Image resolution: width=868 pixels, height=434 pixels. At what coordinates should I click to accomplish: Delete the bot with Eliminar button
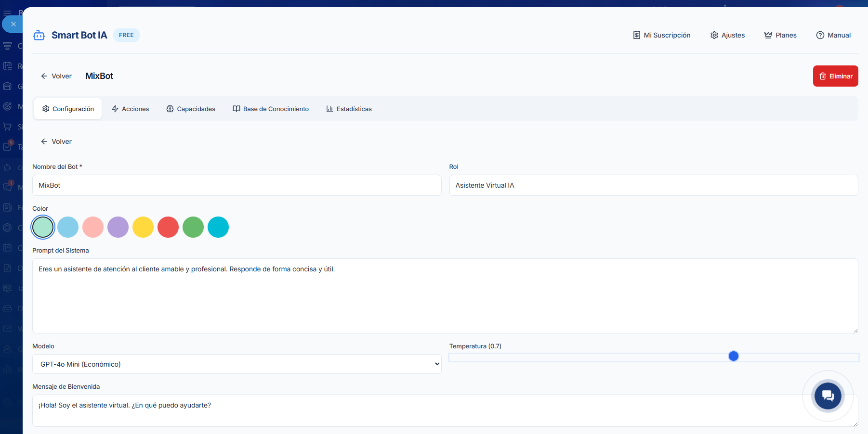(835, 76)
